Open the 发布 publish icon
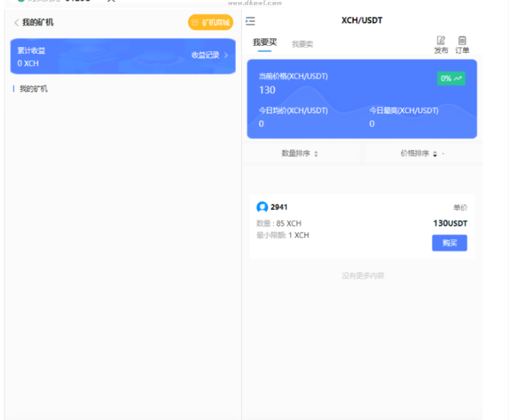Image resolution: width=509 pixels, height=420 pixels. coord(441,44)
